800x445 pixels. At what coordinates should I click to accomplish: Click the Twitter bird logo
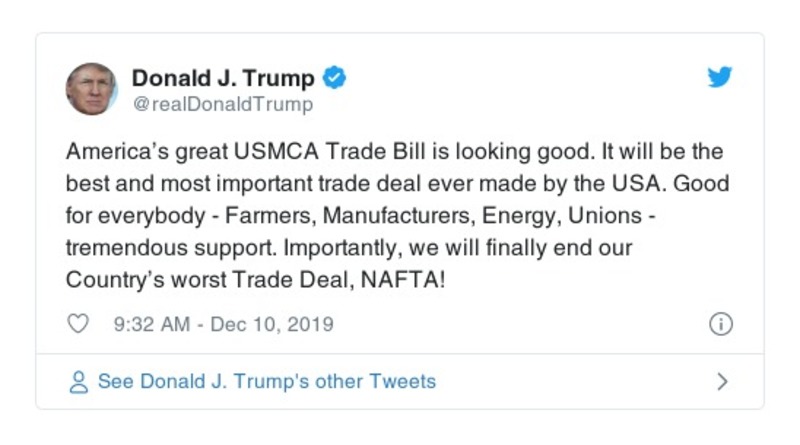(720, 78)
